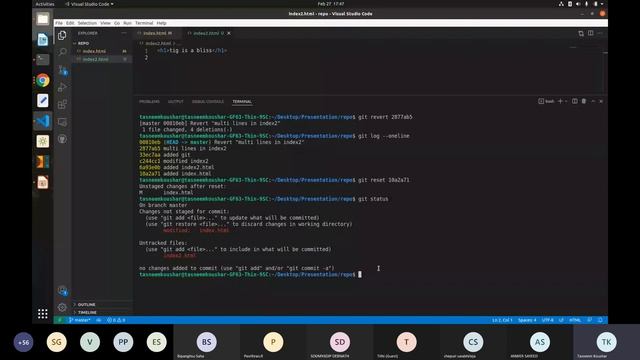Viewport: 640px width, 360px height.
Task: Click notifications bell in status bar
Action: tap(600, 320)
